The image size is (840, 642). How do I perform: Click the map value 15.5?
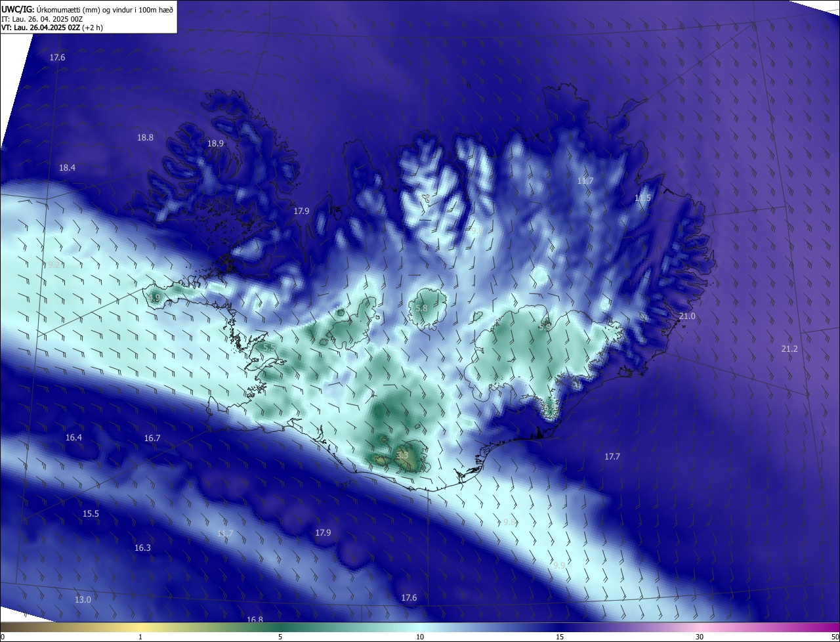[91, 513]
